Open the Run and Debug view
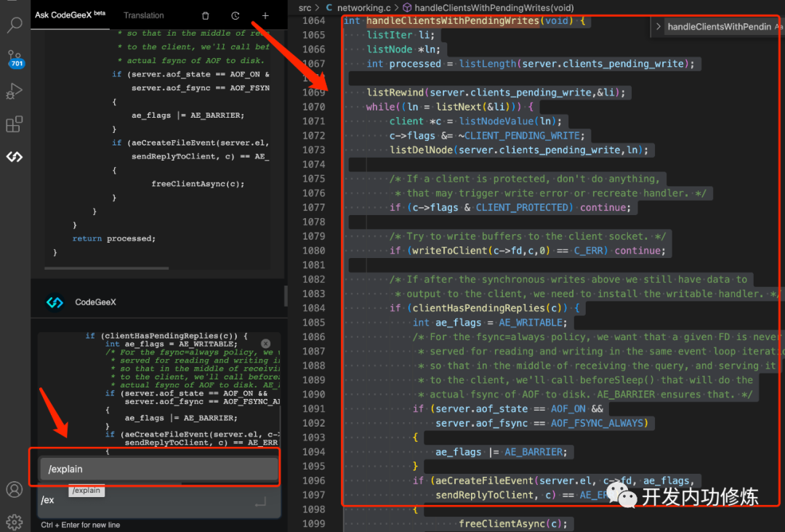 tap(14, 91)
